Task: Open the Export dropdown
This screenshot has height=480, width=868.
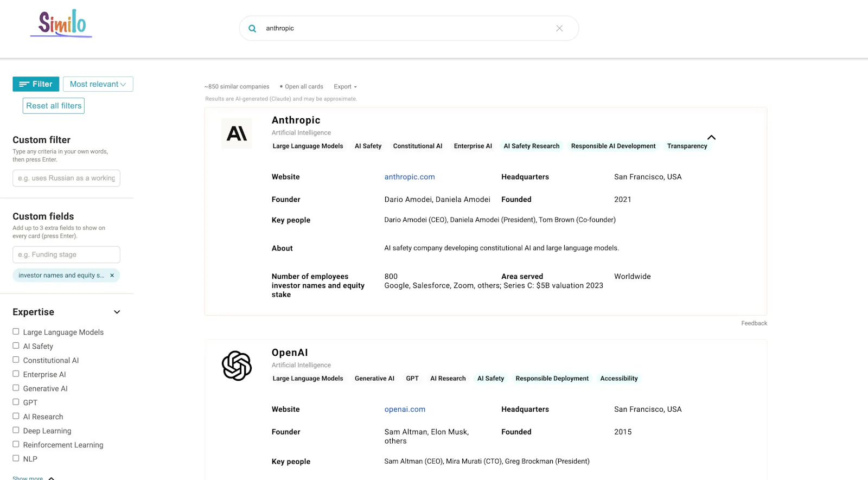Action: click(345, 87)
